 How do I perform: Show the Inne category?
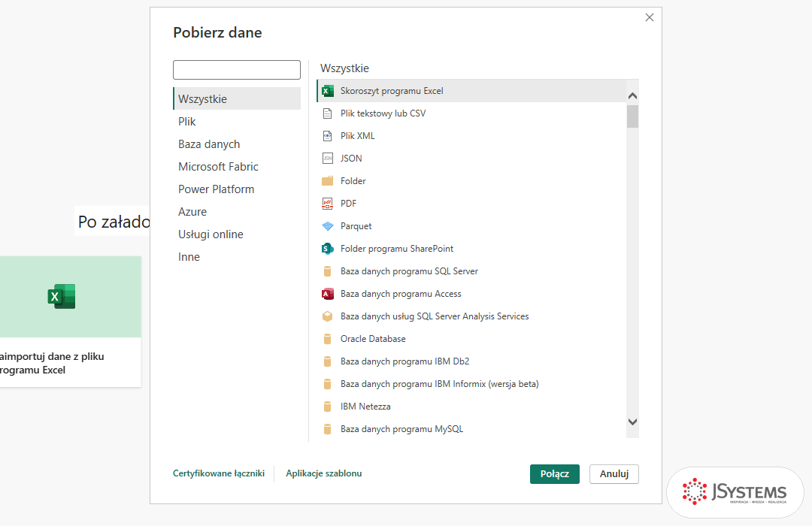click(x=237, y=257)
